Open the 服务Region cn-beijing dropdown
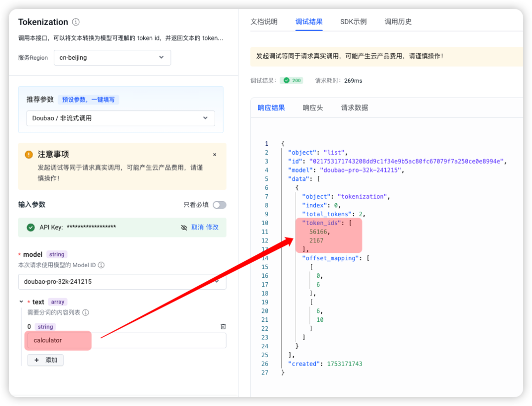The width and height of the screenshot is (532, 406). click(x=112, y=58)
